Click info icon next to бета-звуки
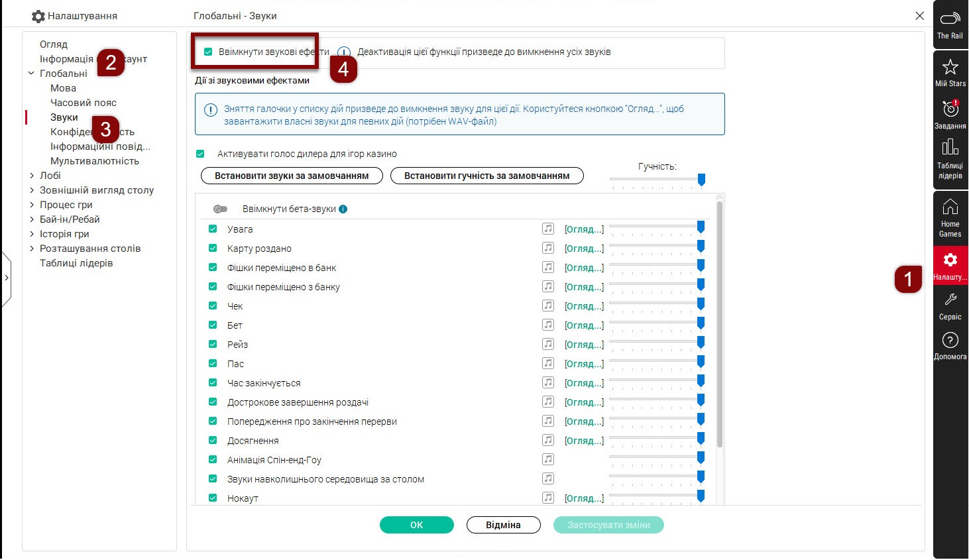Viewport: 969px width, 560px height. (343, 209)
